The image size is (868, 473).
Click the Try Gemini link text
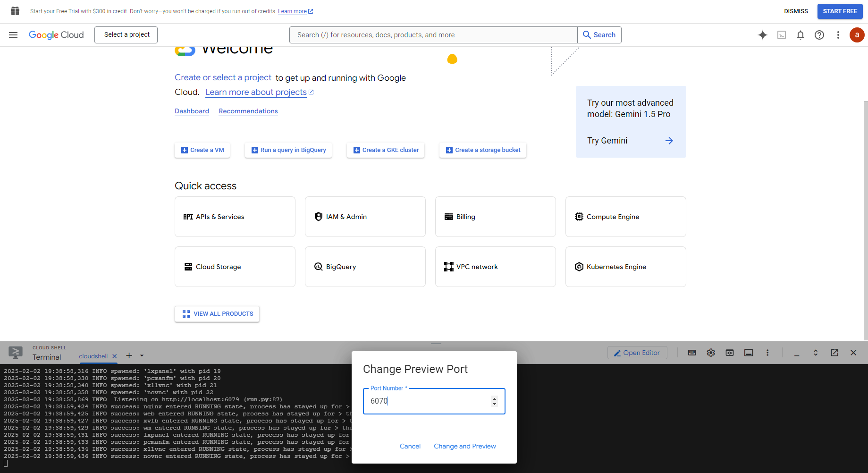[x=607, y=141]
